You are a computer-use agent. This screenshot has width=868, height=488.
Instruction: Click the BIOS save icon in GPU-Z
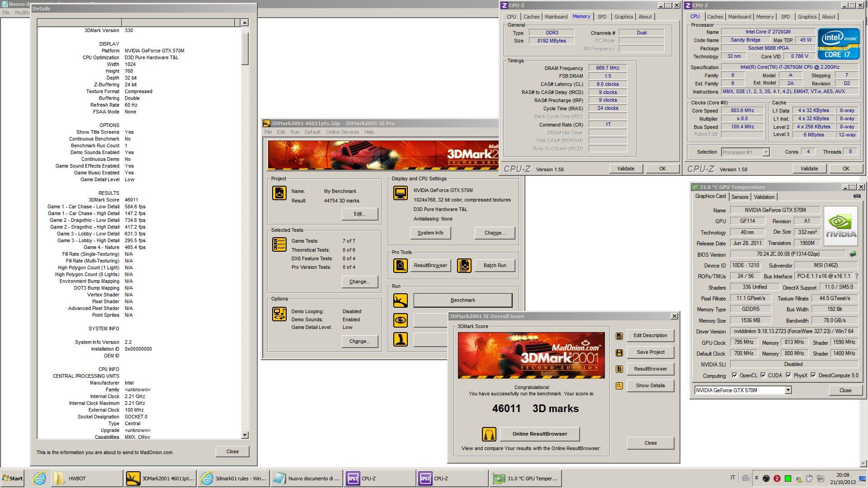(x=853, y=254)
